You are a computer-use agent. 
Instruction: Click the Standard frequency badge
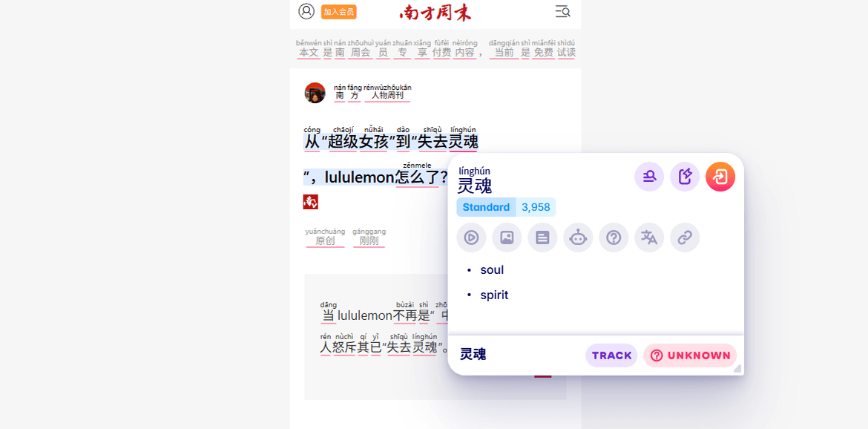click(x=487, y=207)
